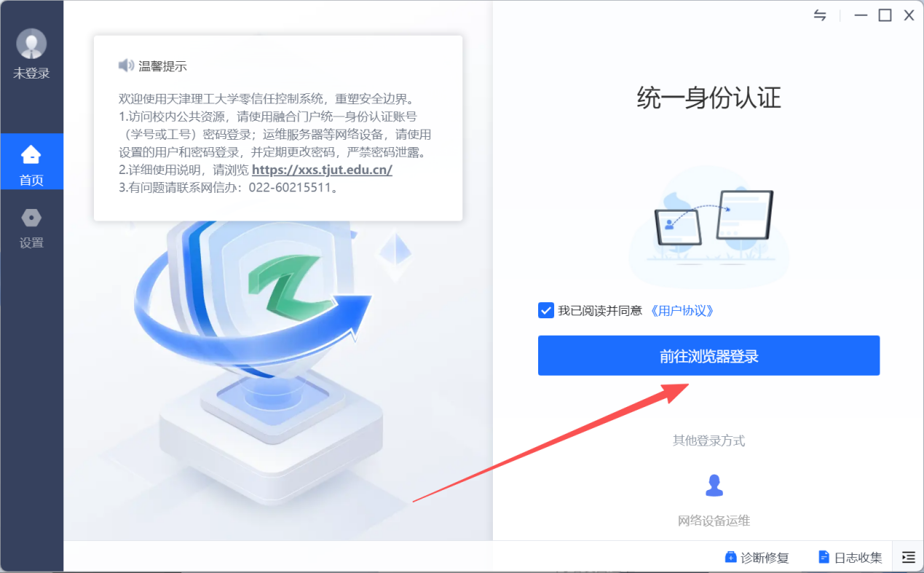Expand the bottom-right collapse panel icon
Viewport: 924px width, 573px height.
coord(908,557)
